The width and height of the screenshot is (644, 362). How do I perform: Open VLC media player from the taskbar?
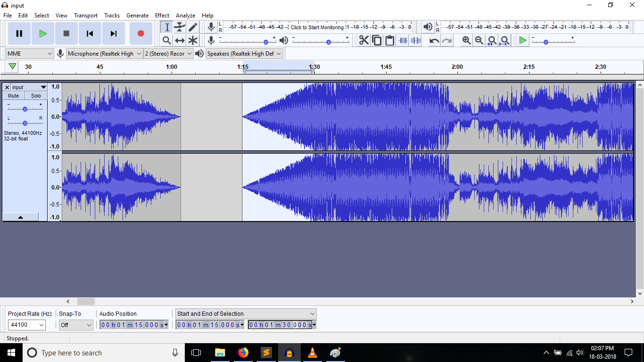(x=312, y=353)
